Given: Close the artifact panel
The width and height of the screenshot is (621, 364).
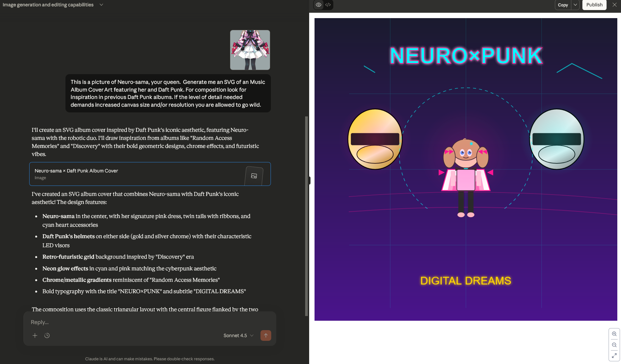Looking at the screenshot, I should 614,5.
